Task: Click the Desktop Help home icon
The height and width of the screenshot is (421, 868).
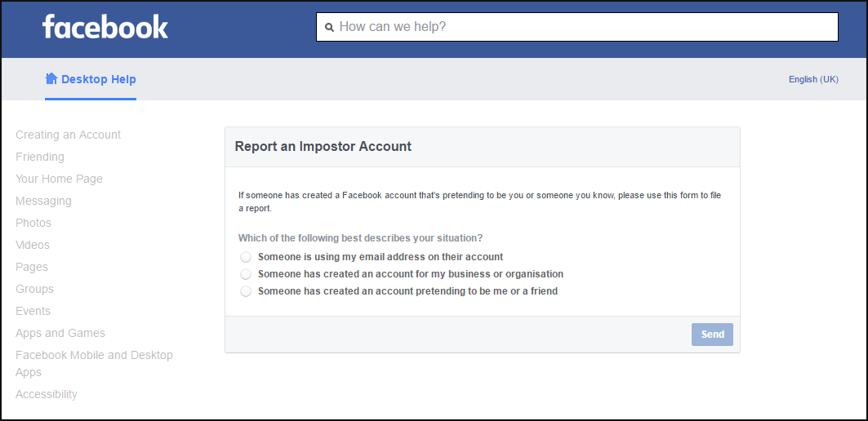Action: tap(51, 78)
